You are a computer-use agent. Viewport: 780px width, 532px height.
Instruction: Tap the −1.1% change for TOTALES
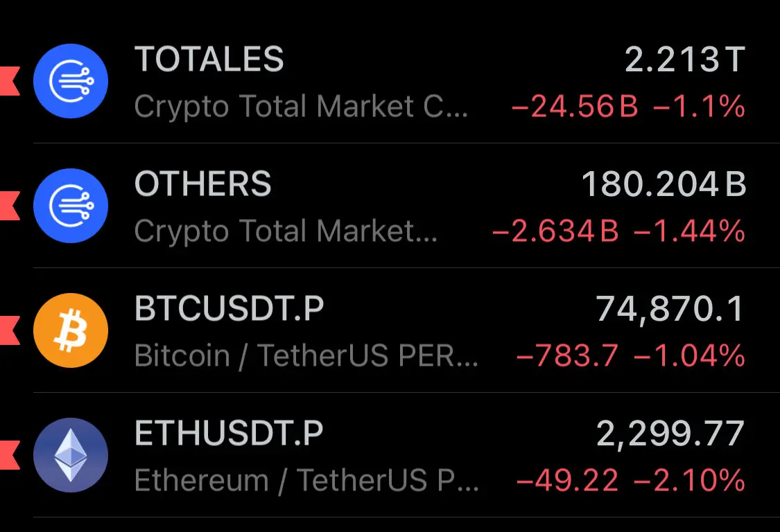click(700, 107)
